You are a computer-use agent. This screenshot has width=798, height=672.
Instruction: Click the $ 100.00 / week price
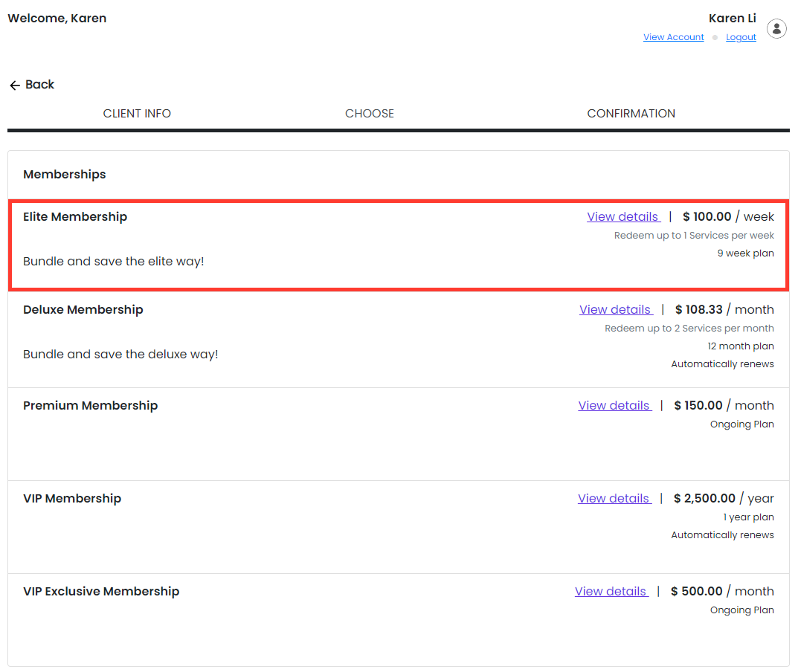coord(728,217)
